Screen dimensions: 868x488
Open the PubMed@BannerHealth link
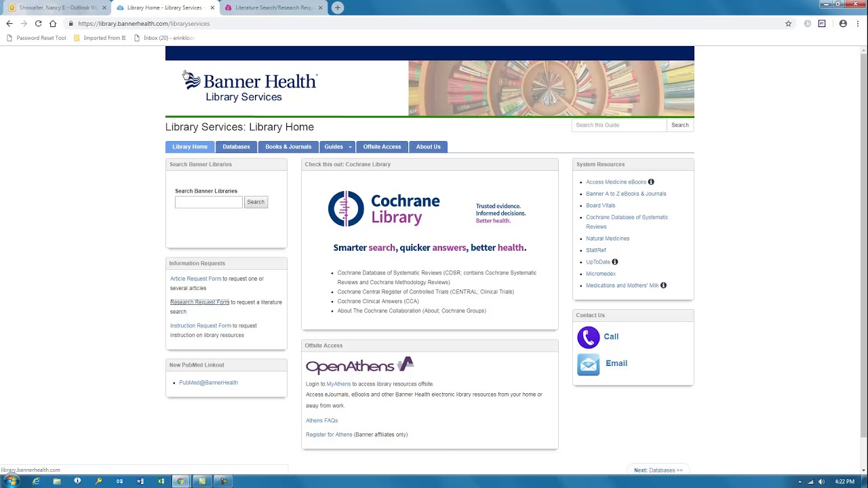pos(208,383)
